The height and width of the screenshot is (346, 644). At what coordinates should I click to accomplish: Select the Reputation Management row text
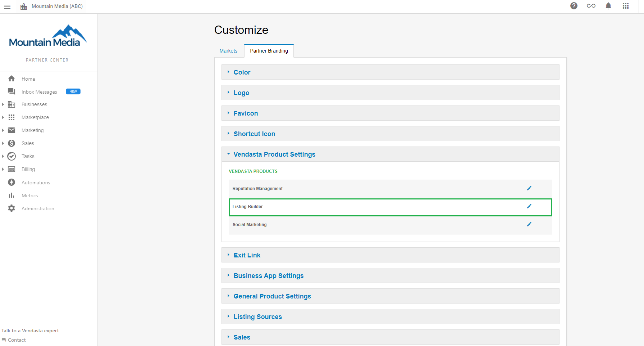tap(257, 189)
